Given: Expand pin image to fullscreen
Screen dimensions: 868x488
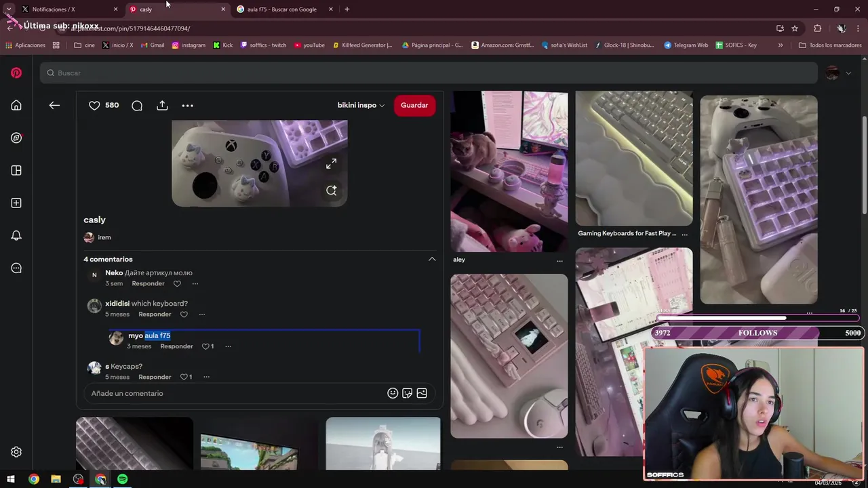Looking at the screenshot, I should click(331, 163).
